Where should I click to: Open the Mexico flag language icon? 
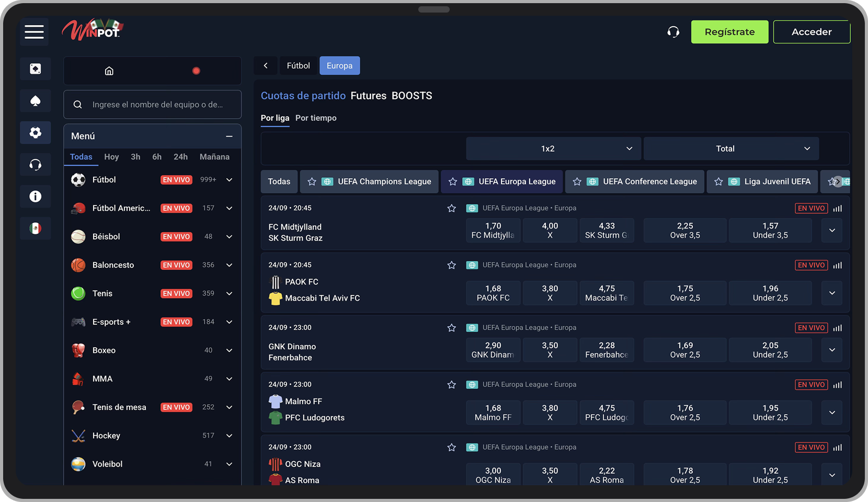pyautogui.click(x=35, y=229)
